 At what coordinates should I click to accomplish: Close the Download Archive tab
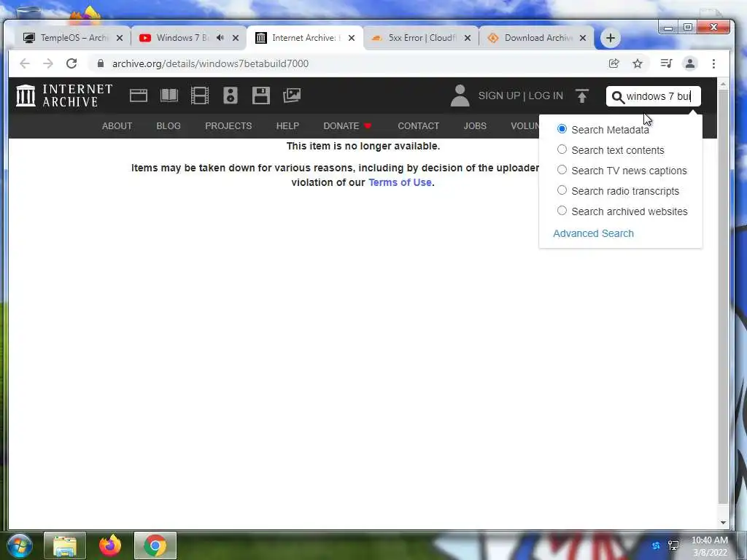click(583, 38)
